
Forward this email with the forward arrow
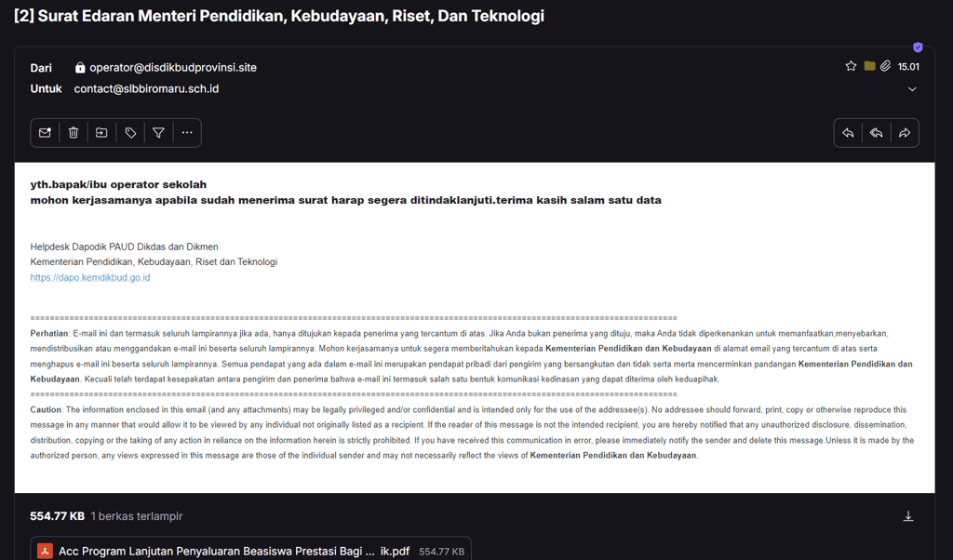(x=905, y=132)
